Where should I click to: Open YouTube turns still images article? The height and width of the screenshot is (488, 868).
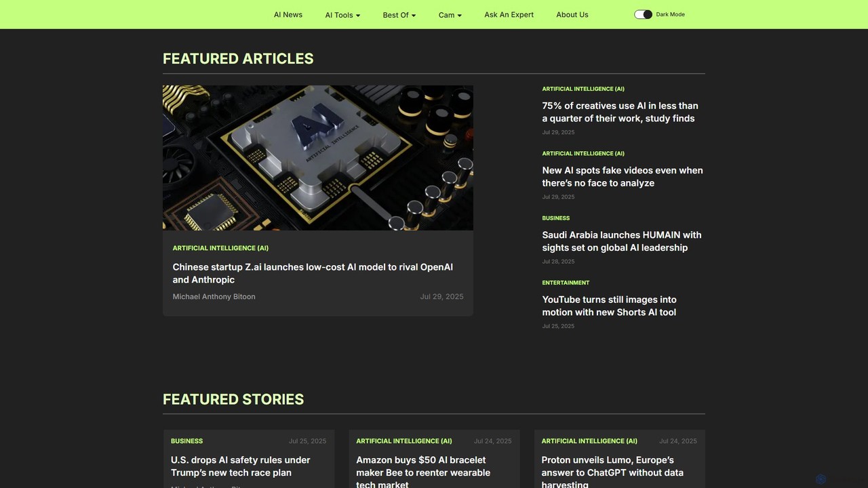(609, 306)
